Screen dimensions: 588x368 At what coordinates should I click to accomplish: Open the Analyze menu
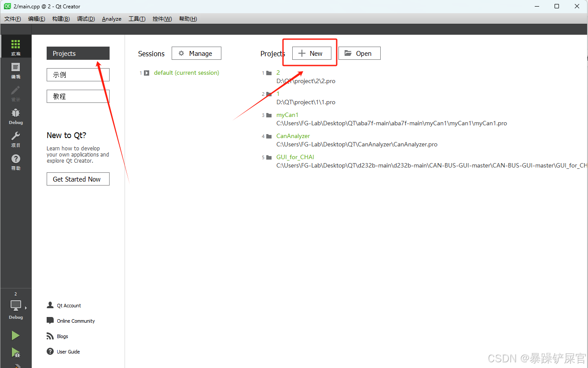(x=112, y=19)
